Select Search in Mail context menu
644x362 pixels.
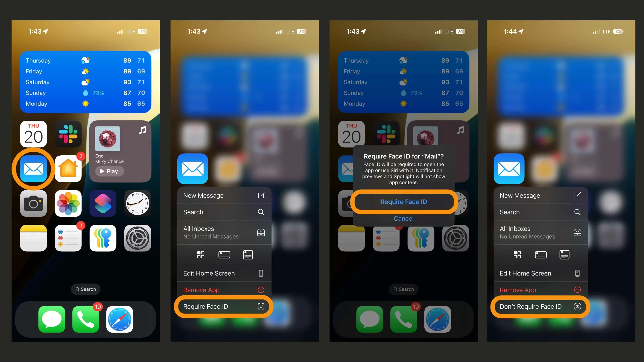tap(224, 212)
